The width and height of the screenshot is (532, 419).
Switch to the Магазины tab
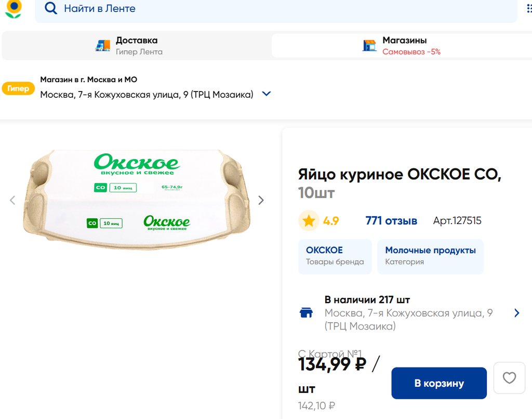(x=404, y=46)
